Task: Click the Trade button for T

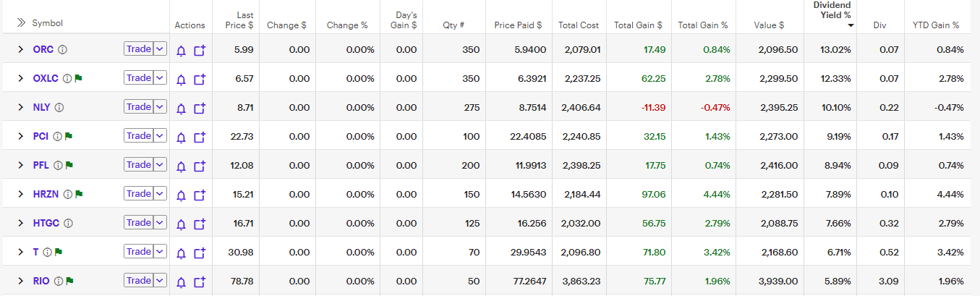Action: click(x=138, y=252)
